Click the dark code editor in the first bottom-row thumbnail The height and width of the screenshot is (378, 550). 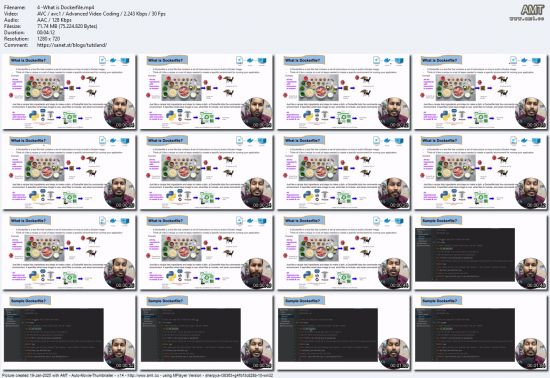[x=54, y=335]
